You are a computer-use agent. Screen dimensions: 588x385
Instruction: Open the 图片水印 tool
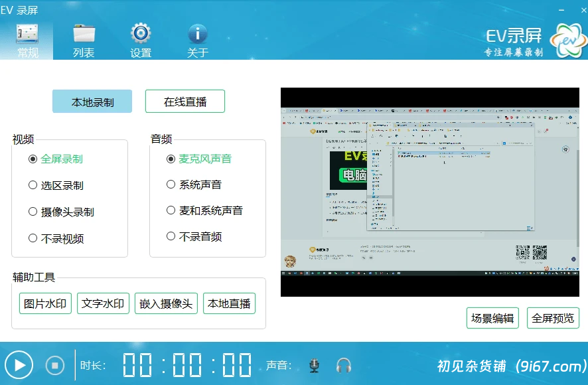pos(45,303)
